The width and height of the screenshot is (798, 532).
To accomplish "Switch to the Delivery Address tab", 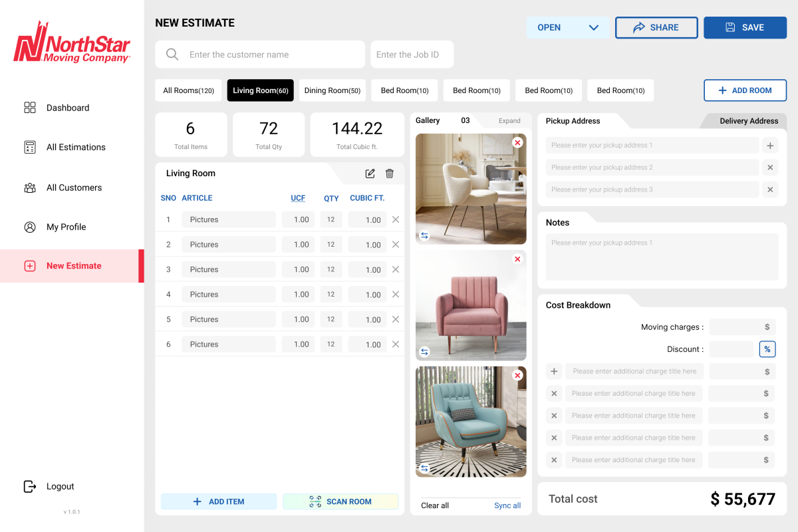I will (748, 121).
